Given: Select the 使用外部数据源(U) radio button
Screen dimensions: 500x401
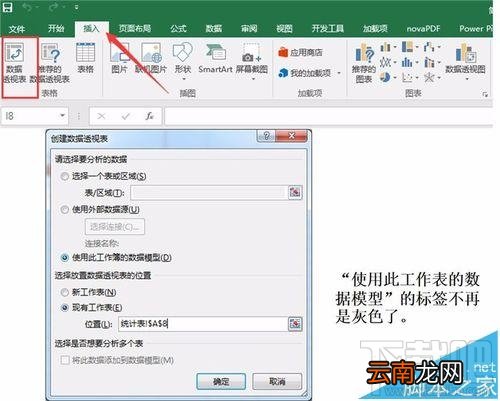Looking at the screenshot, I should pyautogui.click(x=64, y=210).
